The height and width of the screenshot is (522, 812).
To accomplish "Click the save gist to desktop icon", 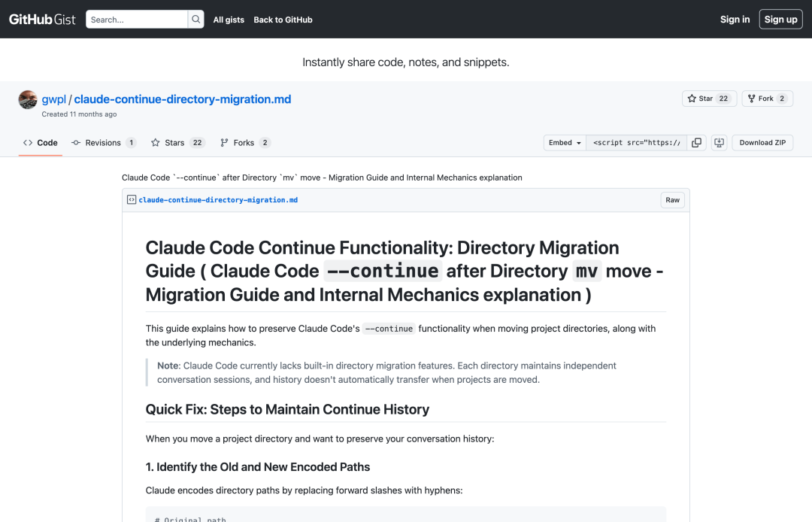I will [720, 142].
